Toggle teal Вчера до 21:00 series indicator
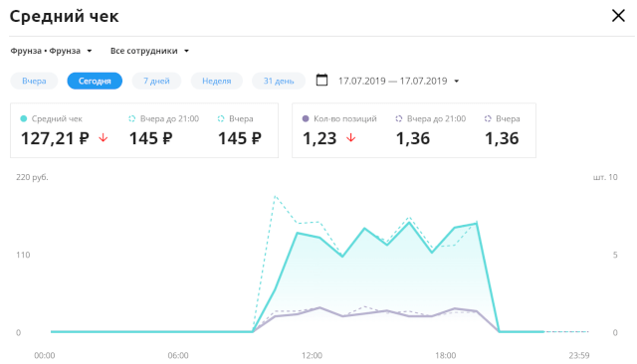This screenshot has width=637, height=364. click(x=131, y=118)
